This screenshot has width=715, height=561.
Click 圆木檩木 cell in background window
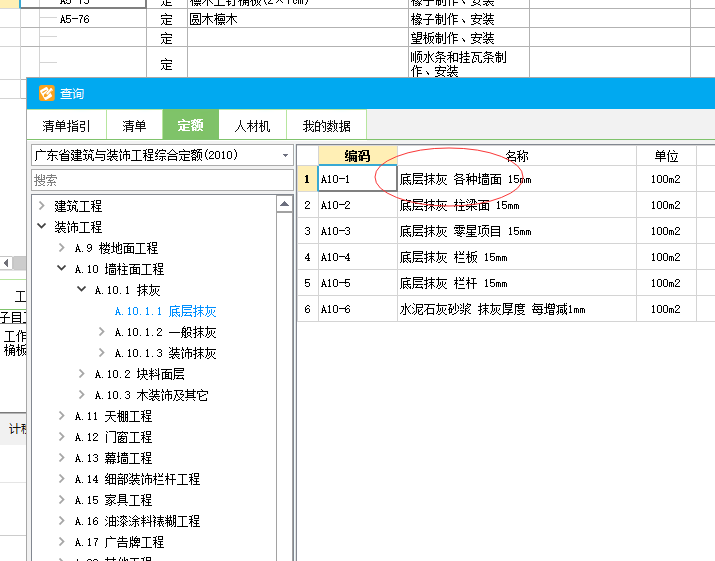coord(298,19)
